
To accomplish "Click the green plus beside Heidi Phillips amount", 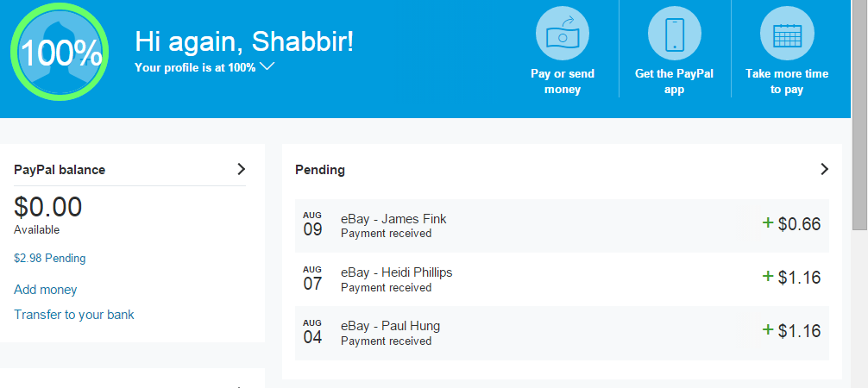I will [x=768, y=277].
